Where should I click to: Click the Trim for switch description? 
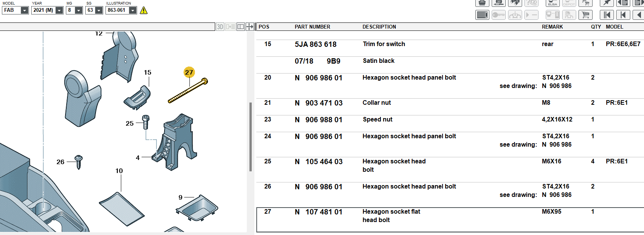(384, 44)
